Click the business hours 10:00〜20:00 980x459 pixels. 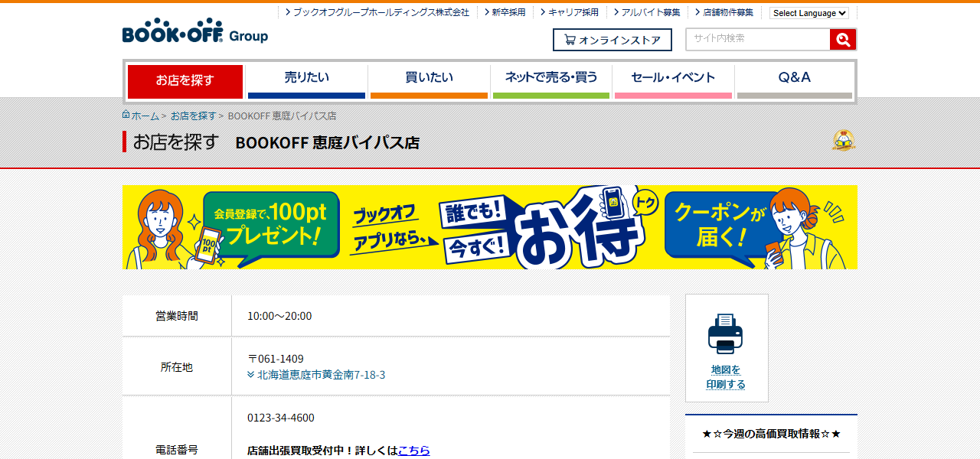tap(279, 316)
